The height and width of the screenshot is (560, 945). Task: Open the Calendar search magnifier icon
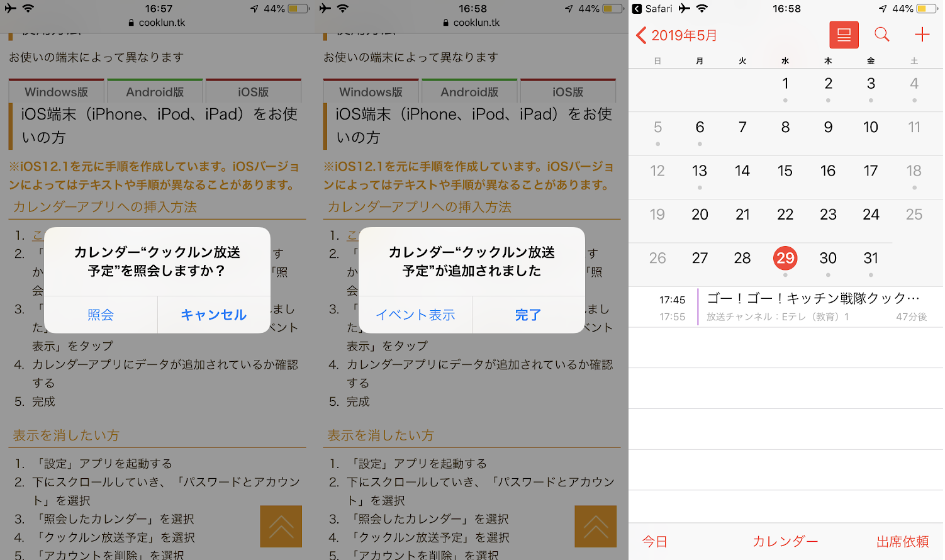coord(882,35)
